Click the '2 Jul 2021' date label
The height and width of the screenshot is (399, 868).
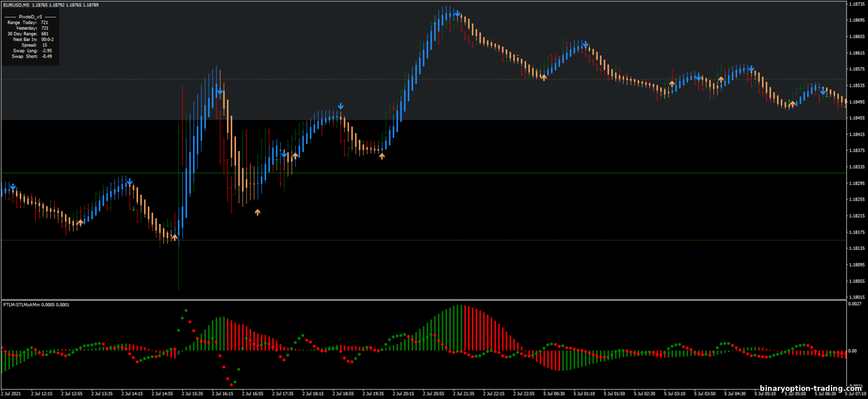coord(10,394)
